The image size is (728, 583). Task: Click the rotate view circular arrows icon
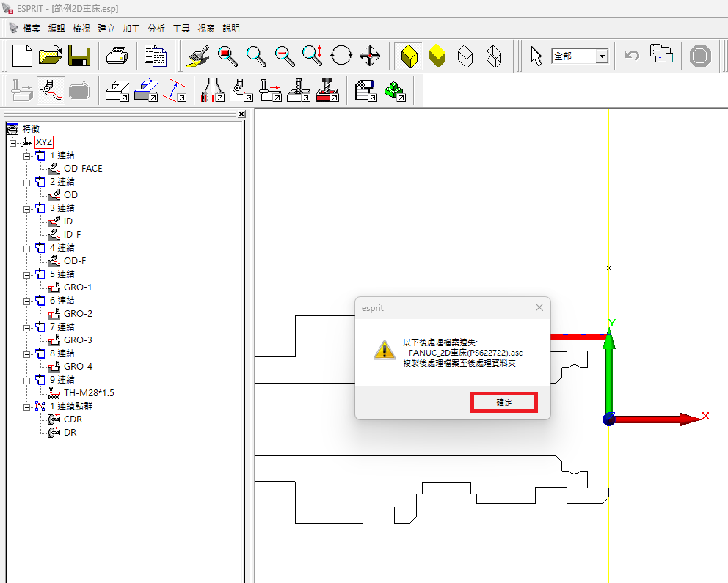pos(341,56)
